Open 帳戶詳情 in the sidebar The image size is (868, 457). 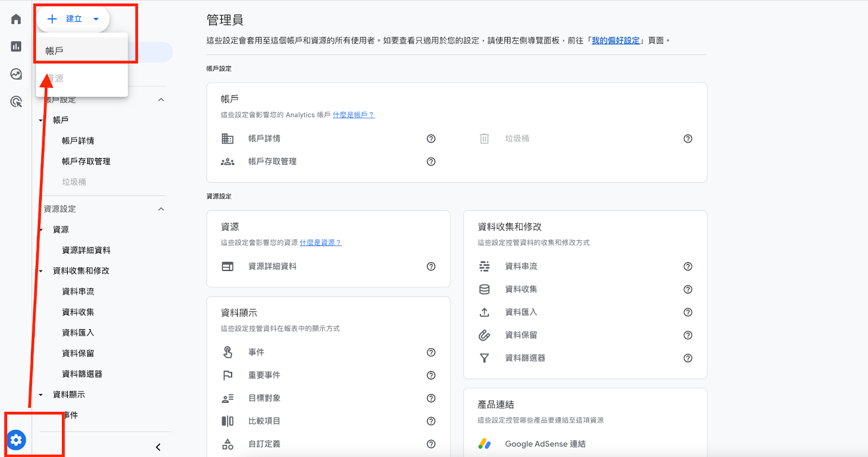pyautogui.click(x=78, y=141)
